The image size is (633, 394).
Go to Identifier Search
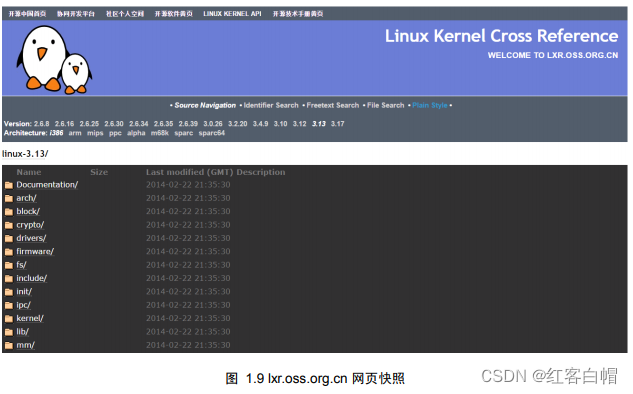pos(271,105)
